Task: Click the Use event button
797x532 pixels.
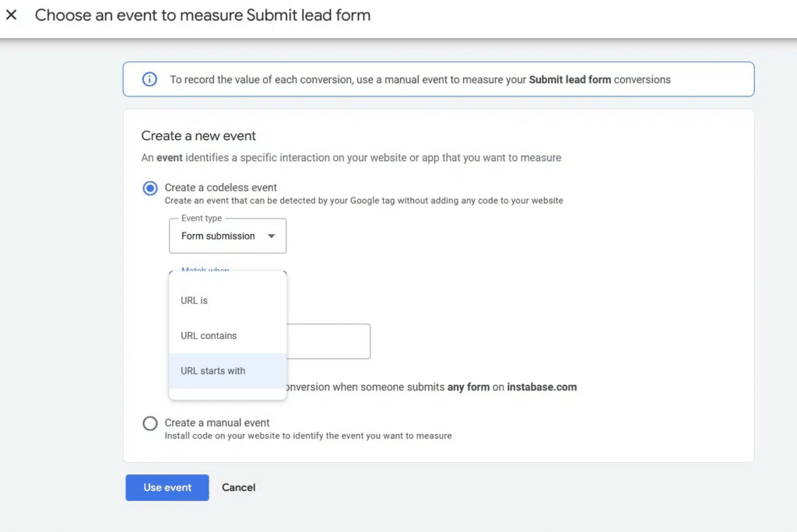Action: (167, 488)
